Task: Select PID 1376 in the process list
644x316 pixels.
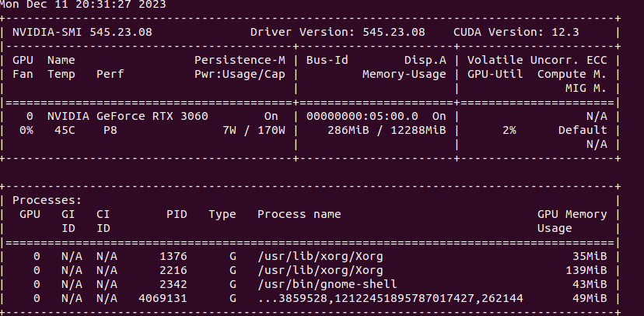Action: (x=173, y=256)
